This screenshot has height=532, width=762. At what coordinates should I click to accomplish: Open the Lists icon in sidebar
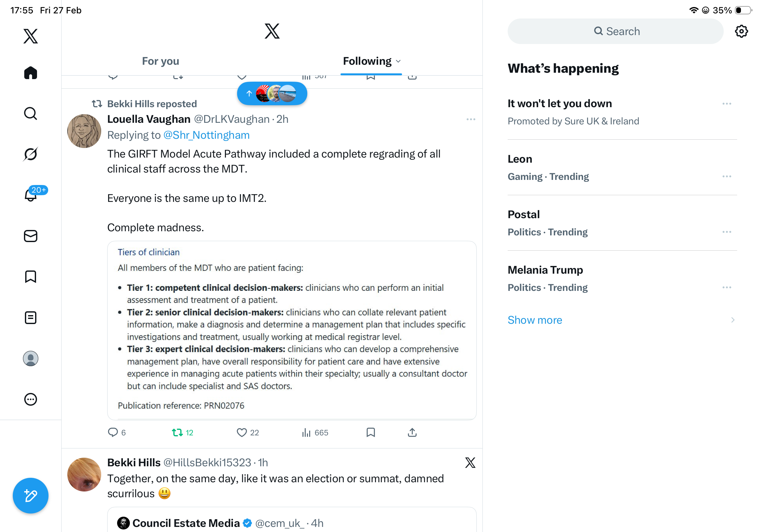tap(31, 318)
